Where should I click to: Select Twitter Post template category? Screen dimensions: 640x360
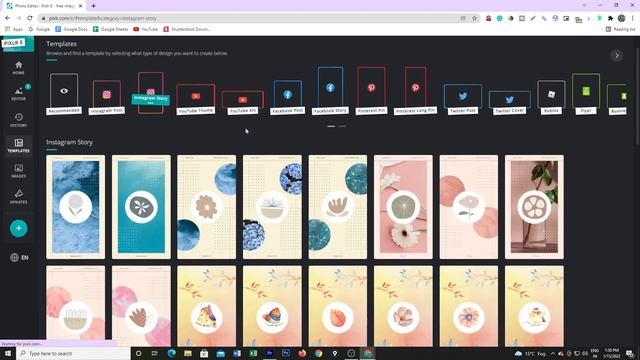point(463,99)
